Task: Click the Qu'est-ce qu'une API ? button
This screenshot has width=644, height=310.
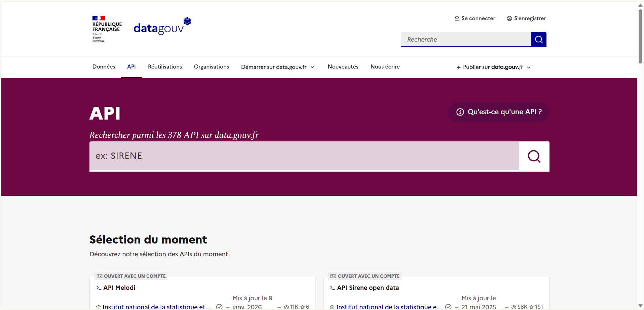Action: click(x=499, y=112)
